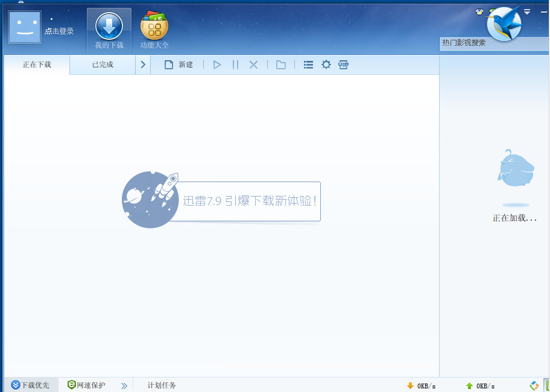Toggle the task list view icon

coord(308,65)
